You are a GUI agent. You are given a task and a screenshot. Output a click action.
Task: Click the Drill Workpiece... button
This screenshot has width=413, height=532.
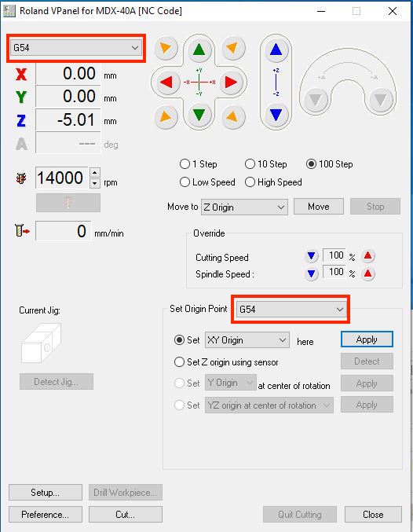click(126, 492)
